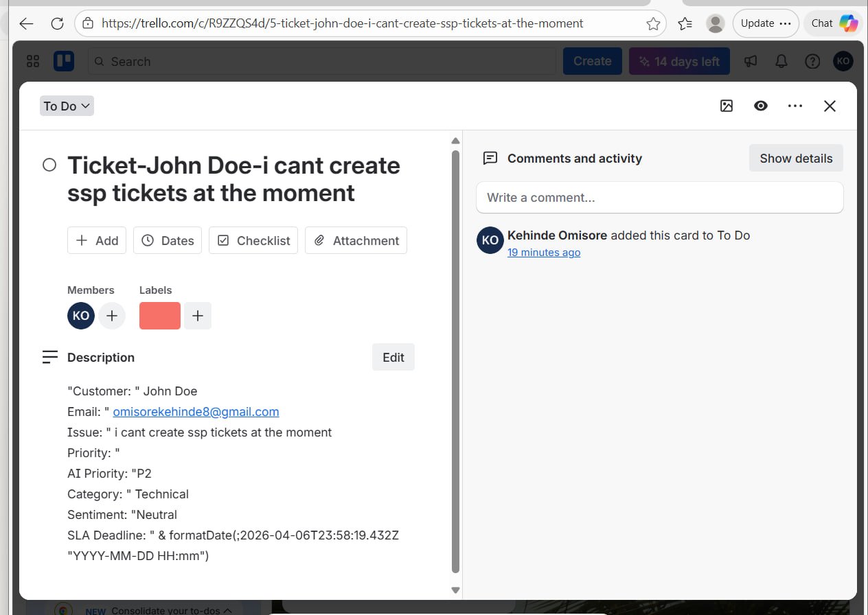Click the red label swatch
This screenshot has width=868, height=615.
tap(160, 316)
